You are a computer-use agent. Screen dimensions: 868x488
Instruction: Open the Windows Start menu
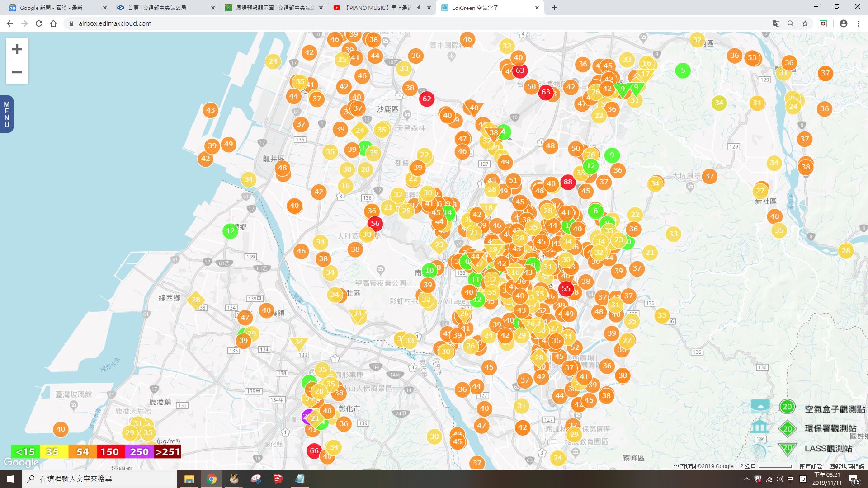coord(11,479)
